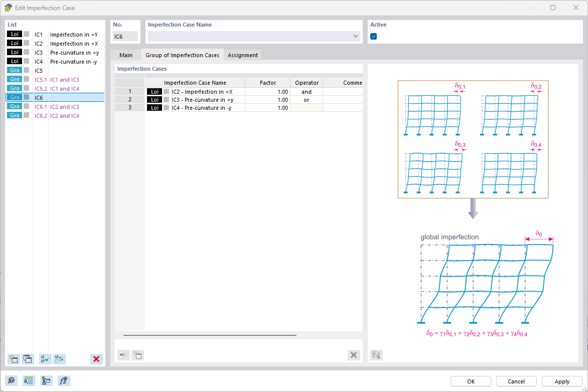
Task: Switch to the Main tab
Action: point(126,55)
